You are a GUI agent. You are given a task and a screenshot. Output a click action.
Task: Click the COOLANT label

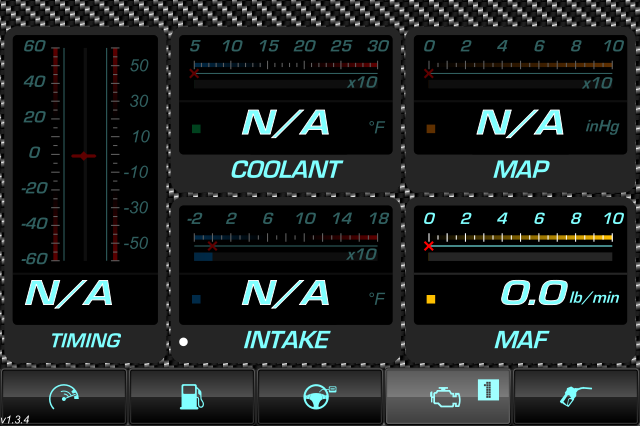[x=287, y=169]
